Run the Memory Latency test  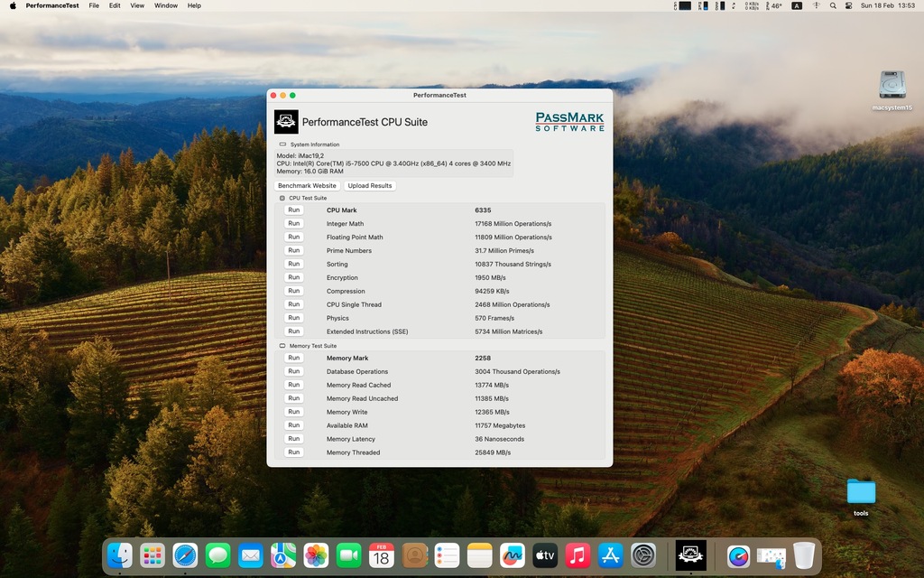coord(293,439)
